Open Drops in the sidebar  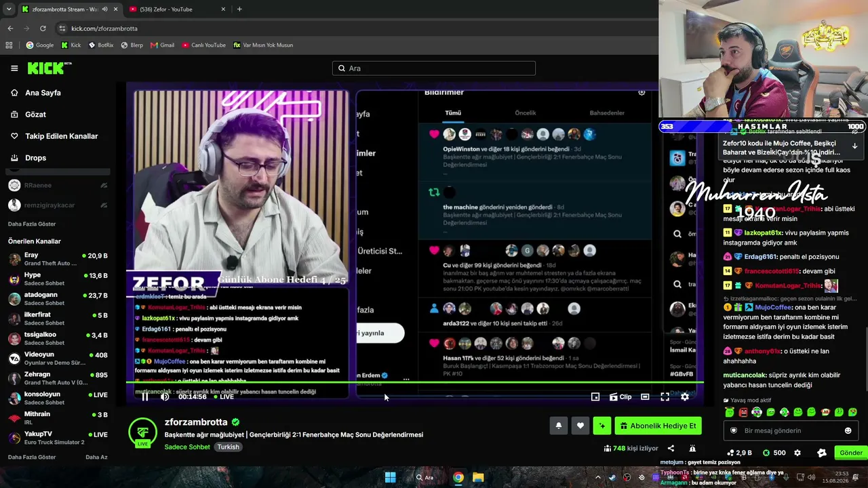point(35,158)
